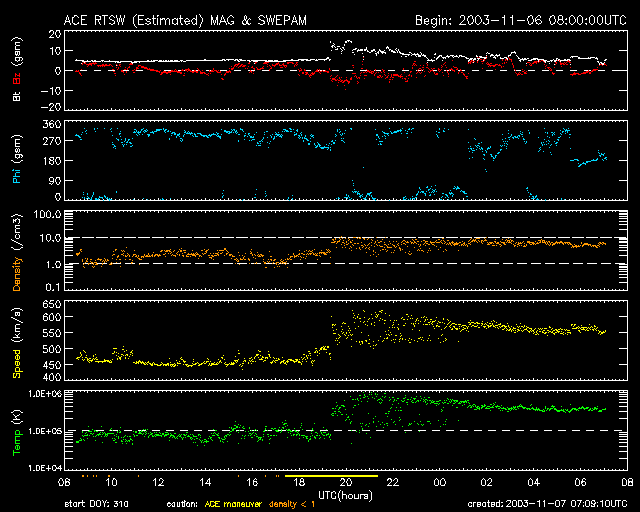Click the yellow maneuver bar on time axis

pos(331,477)
